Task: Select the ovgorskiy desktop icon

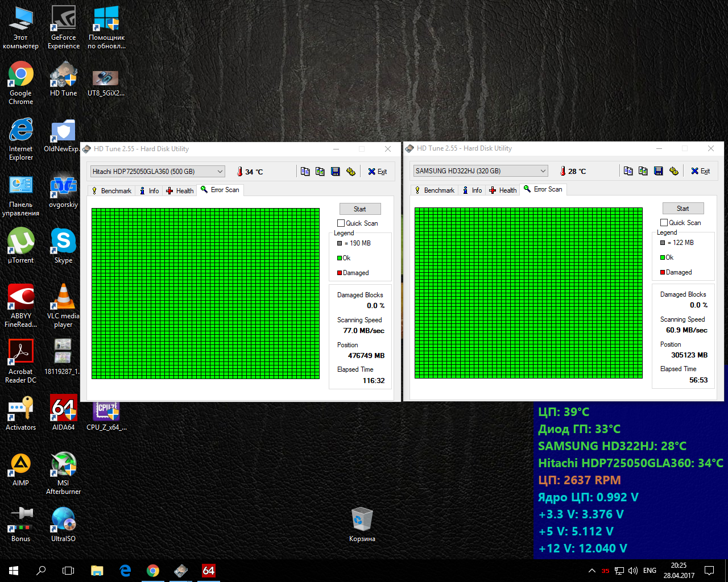Action: point(63,190)
